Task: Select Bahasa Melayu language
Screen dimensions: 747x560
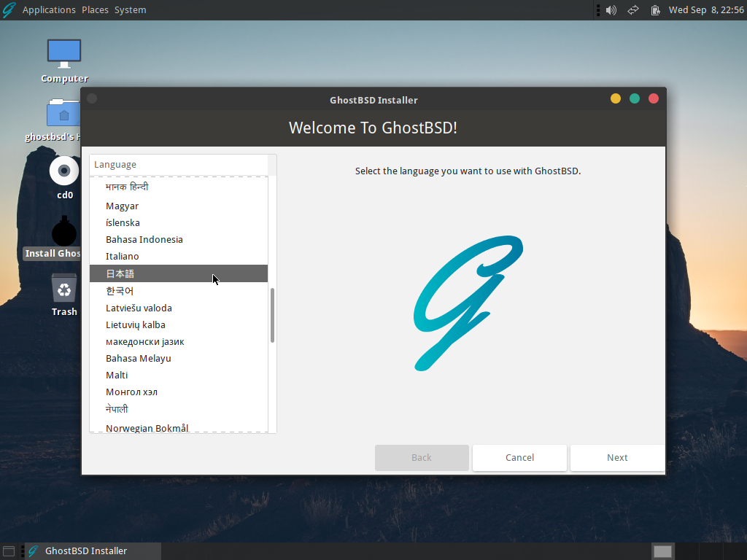Action: 179,358
